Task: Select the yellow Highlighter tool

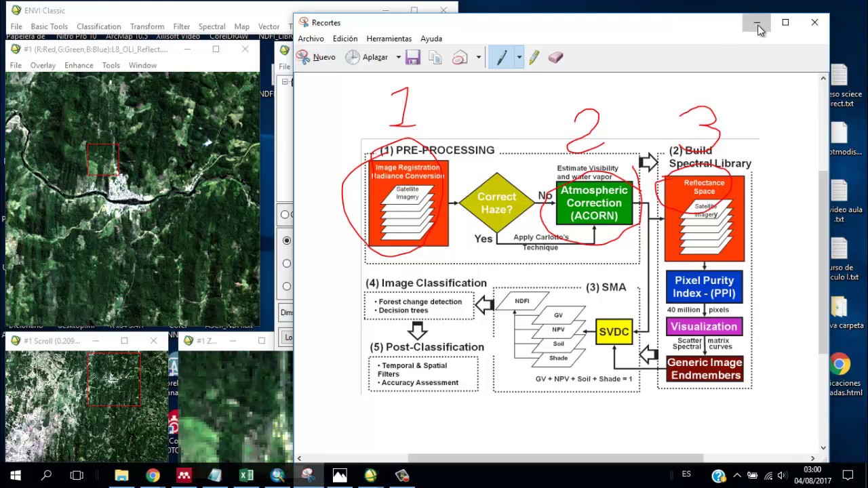Action: (534, 58)
